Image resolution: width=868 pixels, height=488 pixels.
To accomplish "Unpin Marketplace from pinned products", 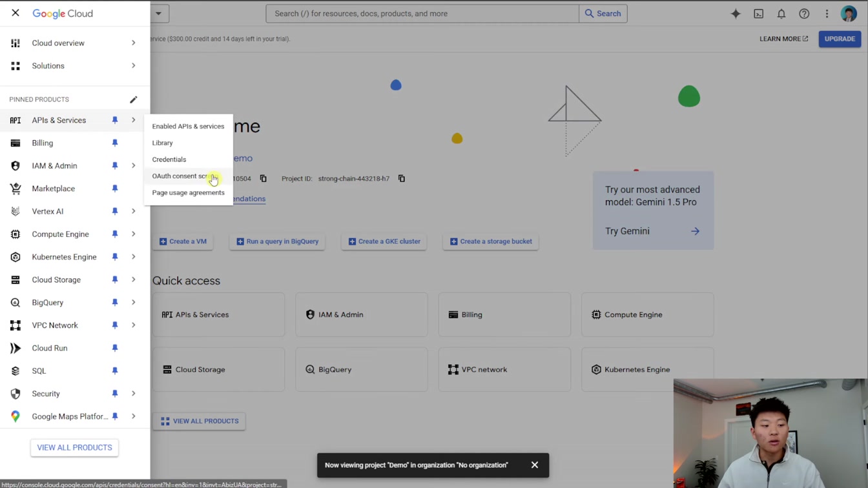I will click(115, 188).
